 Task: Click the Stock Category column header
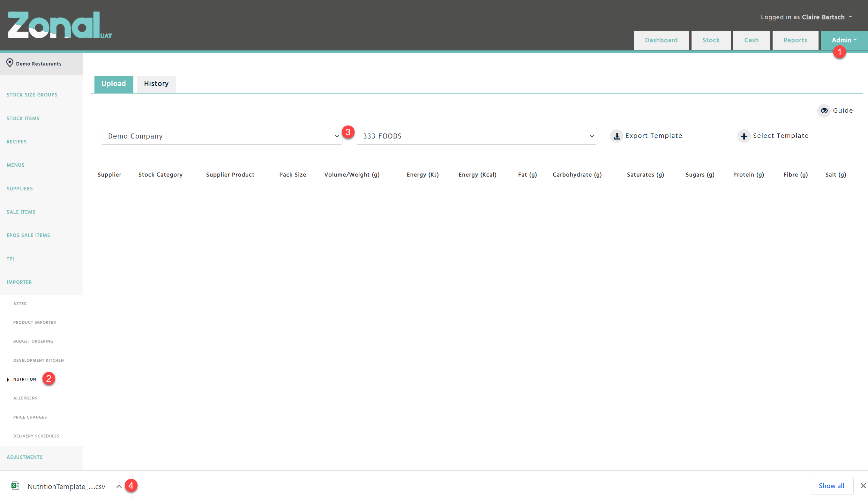pos(160,175)
